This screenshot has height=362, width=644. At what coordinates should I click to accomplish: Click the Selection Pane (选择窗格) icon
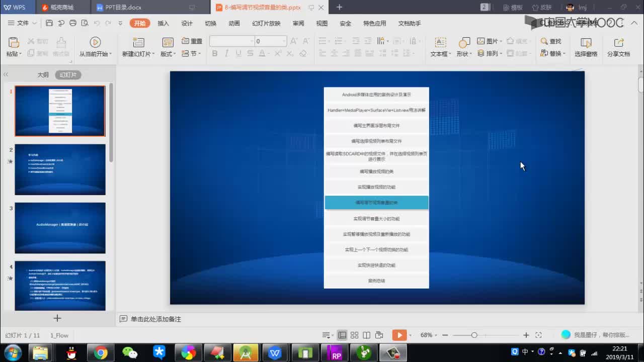coord(586,43)
